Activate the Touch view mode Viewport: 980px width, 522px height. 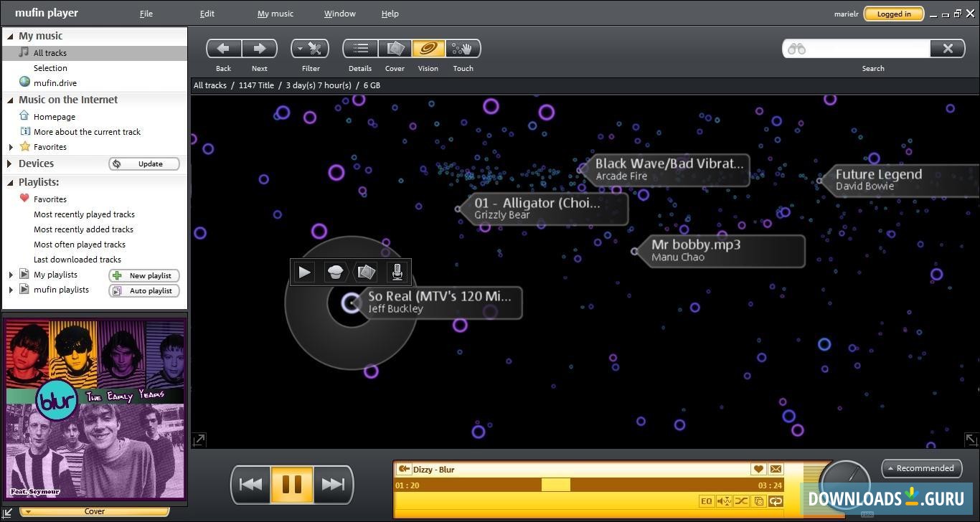[x=463, y=49]
